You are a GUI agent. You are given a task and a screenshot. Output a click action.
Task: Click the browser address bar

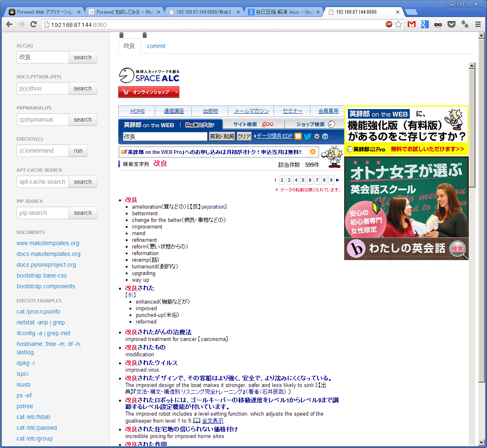(214, 24)
